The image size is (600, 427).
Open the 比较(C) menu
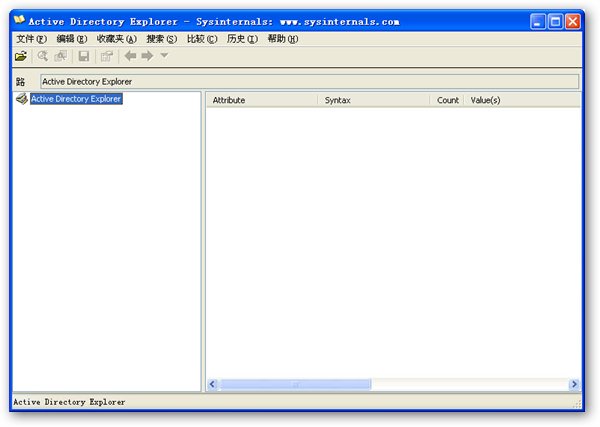click(202, 39)
